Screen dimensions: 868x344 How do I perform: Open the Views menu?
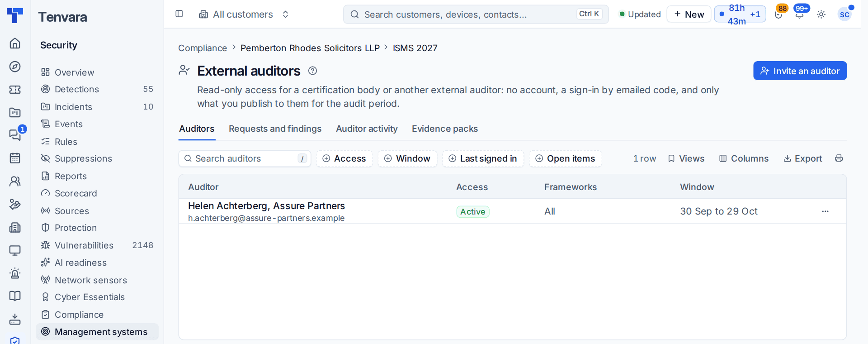(x=686, y=158)
